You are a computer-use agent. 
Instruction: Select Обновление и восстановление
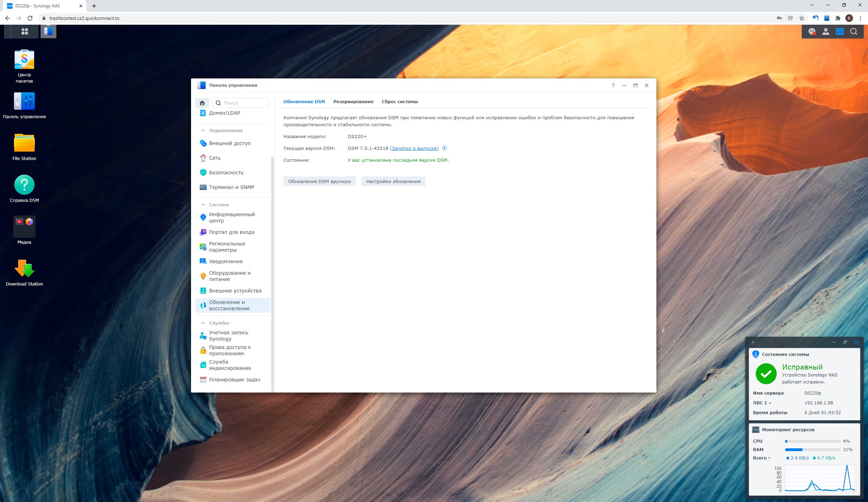coord(233,305)
